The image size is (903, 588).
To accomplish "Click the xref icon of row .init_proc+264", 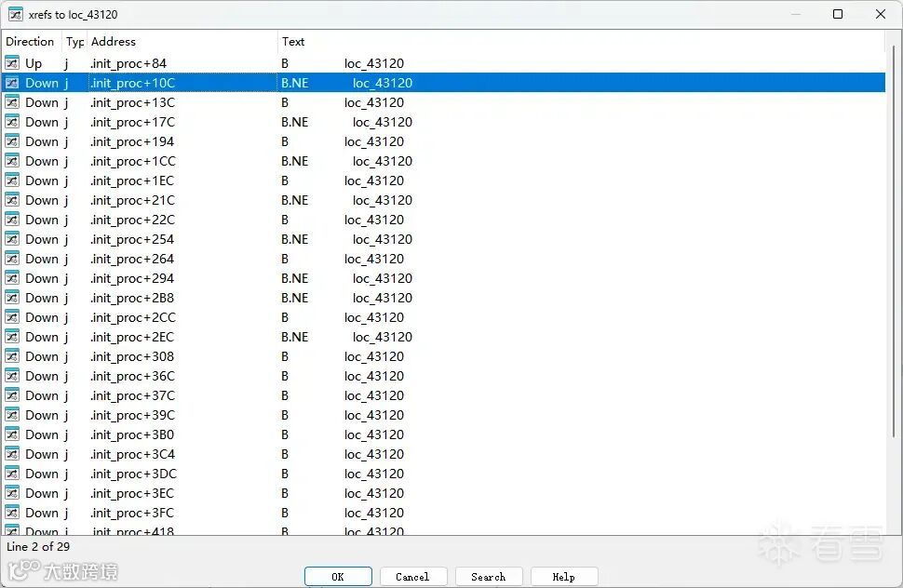I will pos(12,259).
